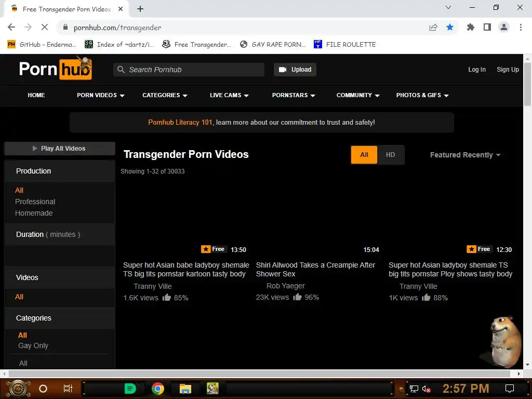Select Professional under Production filter
Viewport: 532px width, 399px height.
tap(35, 202)
